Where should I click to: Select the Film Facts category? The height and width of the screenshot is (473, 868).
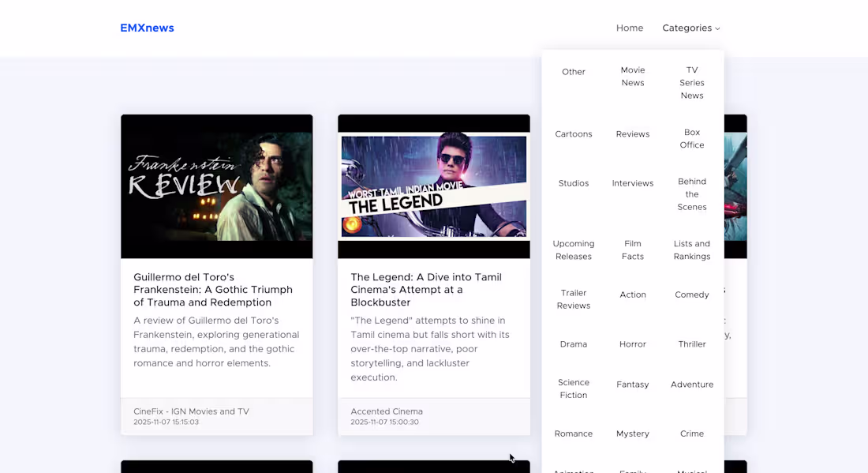coord(632,250)
